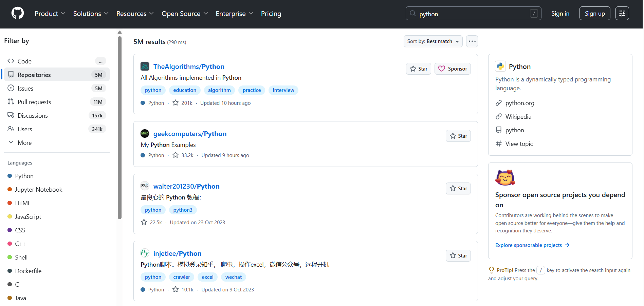Expand the Resources menu
The width and height of the screenshot is (644, 306).
(135, 14)
